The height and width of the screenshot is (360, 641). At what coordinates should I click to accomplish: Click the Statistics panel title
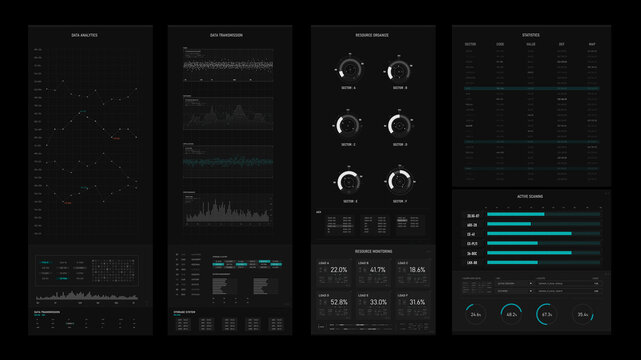[531, 35]
